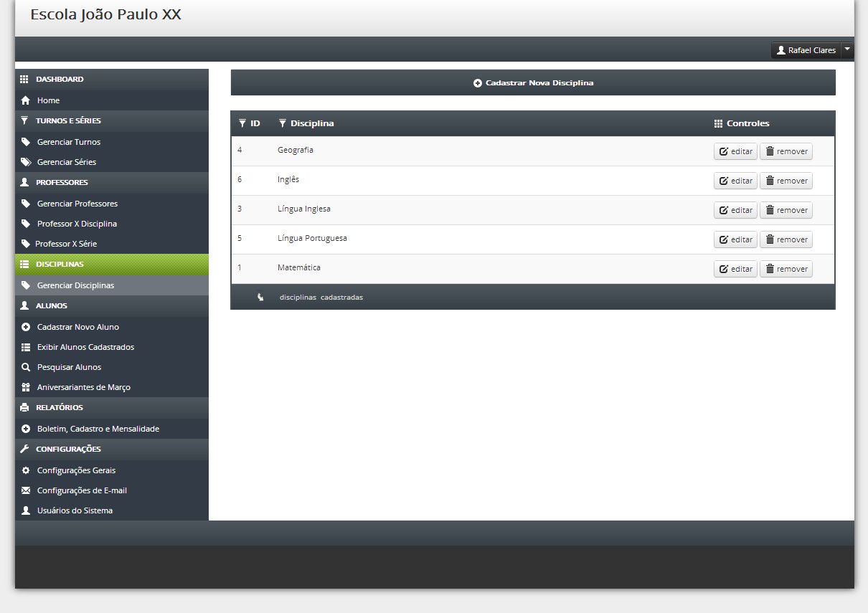
Task: Open the user dropdown arrow next to Rafael Clares
Action: (847, 49)
